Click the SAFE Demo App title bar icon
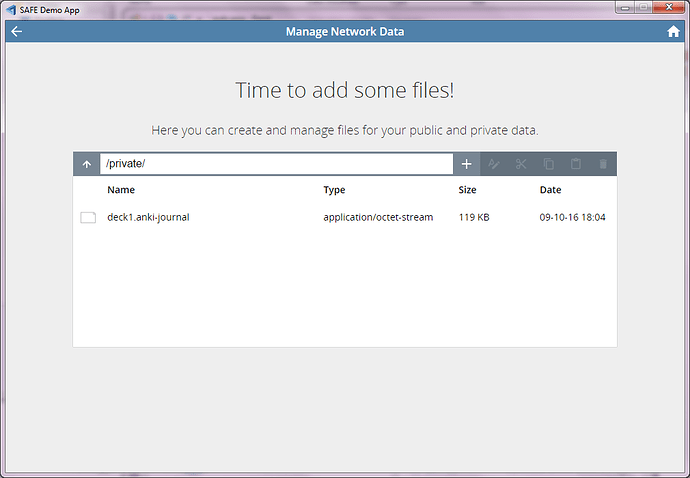The width and height of the screenshot is (690, 478). click(11, 10)
